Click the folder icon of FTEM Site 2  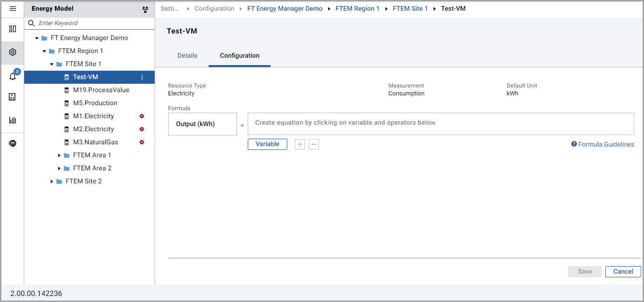click(59, 181)
